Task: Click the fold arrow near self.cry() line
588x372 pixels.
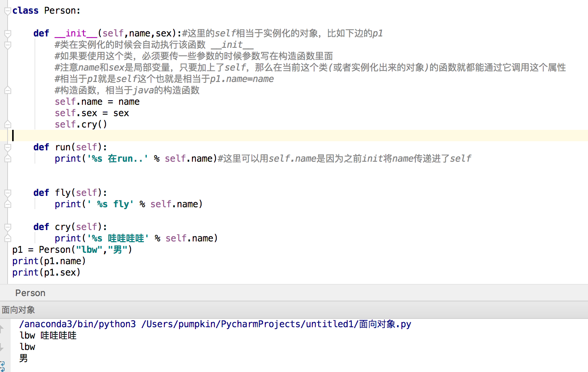Action: pos(8,125)
